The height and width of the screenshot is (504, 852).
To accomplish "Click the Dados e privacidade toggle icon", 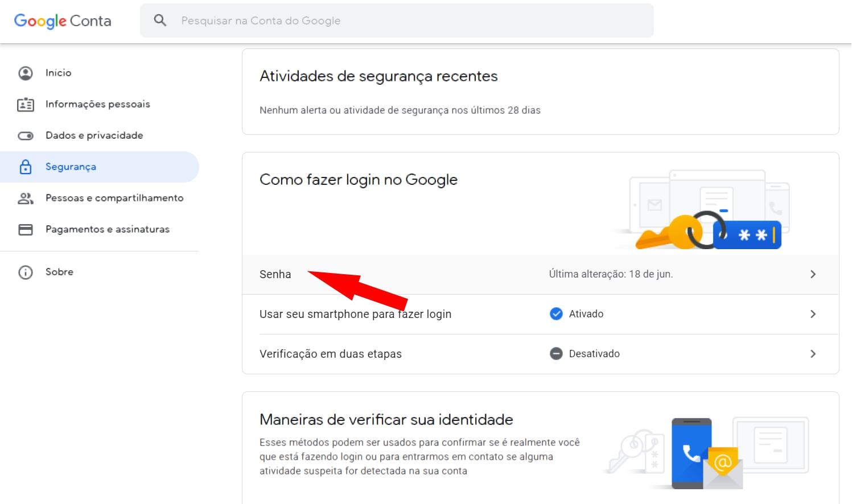I will 26,135.
